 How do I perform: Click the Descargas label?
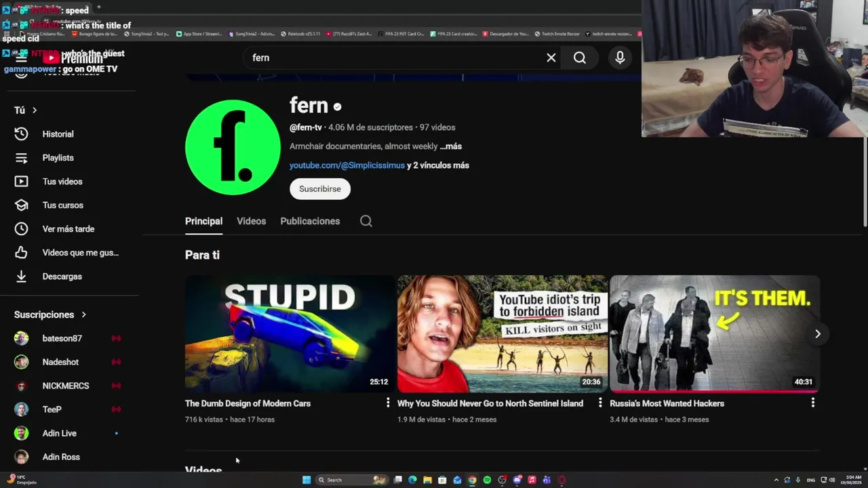[x=62, y=277]
